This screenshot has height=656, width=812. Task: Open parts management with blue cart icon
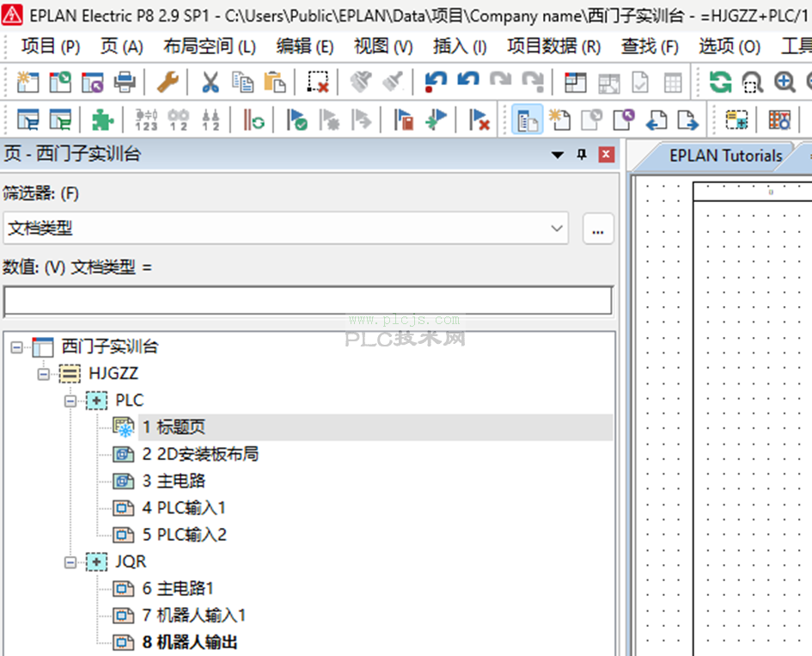(x=28, y=120)
